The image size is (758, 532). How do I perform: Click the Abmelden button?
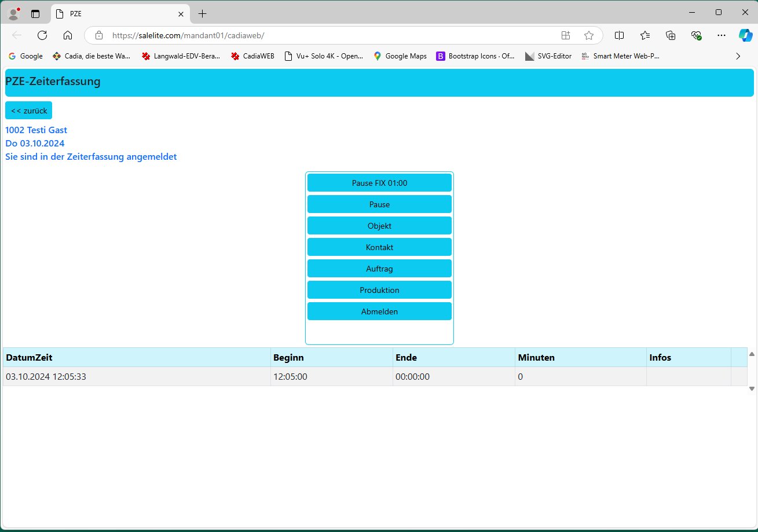point(379,311)
